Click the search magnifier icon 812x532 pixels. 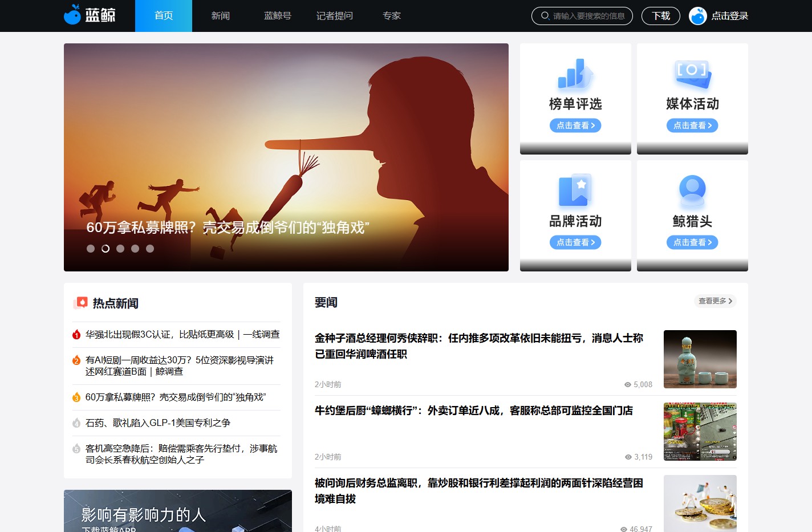[x=545, y=16]
